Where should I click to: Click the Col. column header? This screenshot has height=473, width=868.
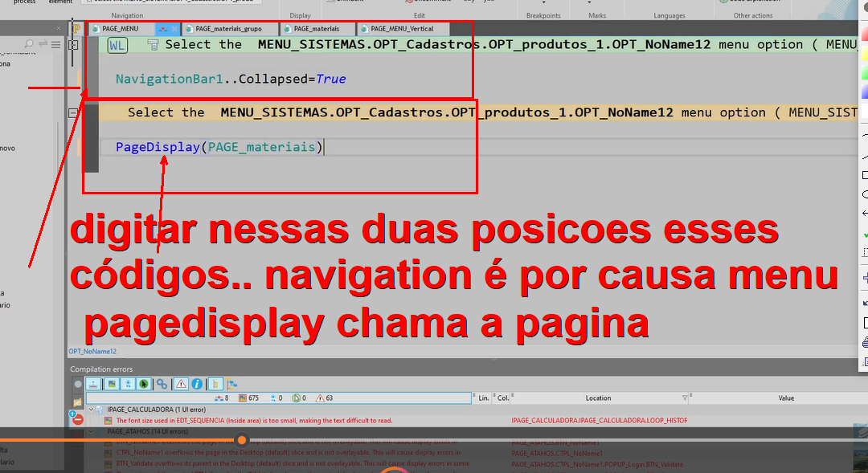coord(502,398)
